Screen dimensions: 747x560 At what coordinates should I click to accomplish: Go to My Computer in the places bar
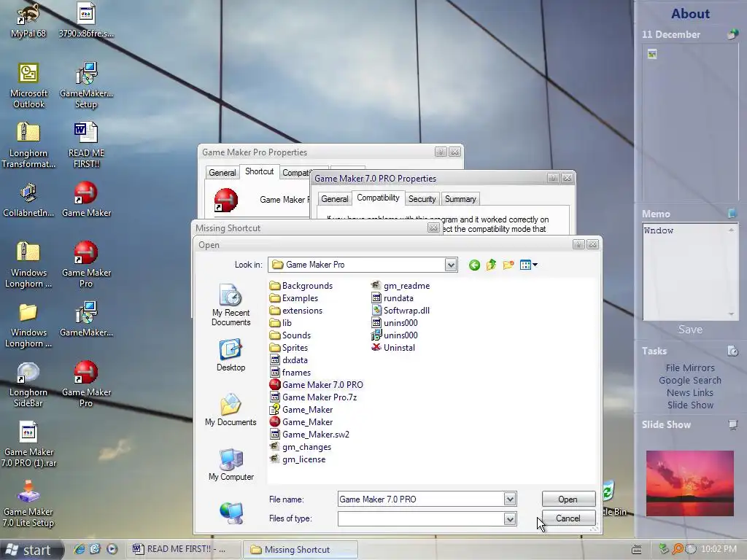coord(231,464)
